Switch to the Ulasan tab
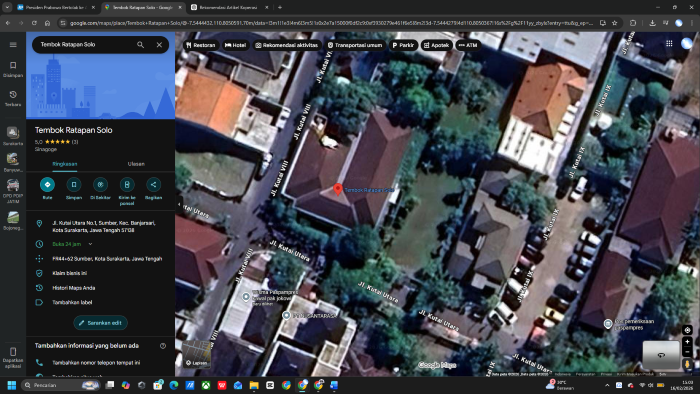 [136, 164]
